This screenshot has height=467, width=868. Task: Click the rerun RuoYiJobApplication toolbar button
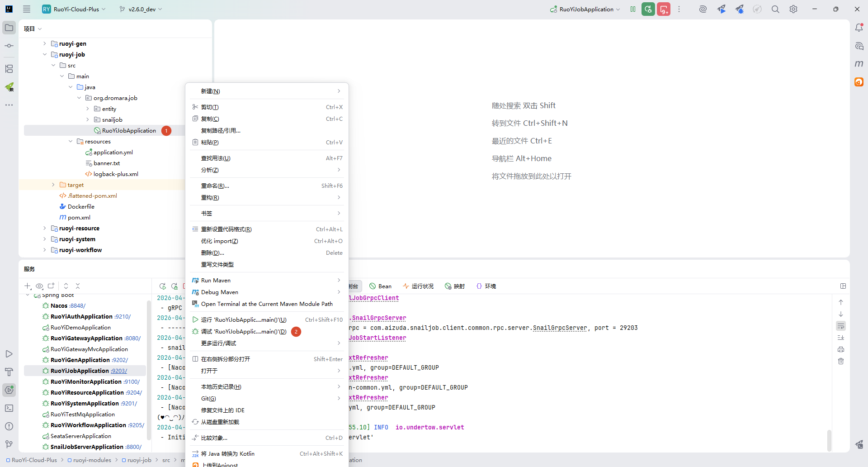pyautogui.click(x=648, y=9)
